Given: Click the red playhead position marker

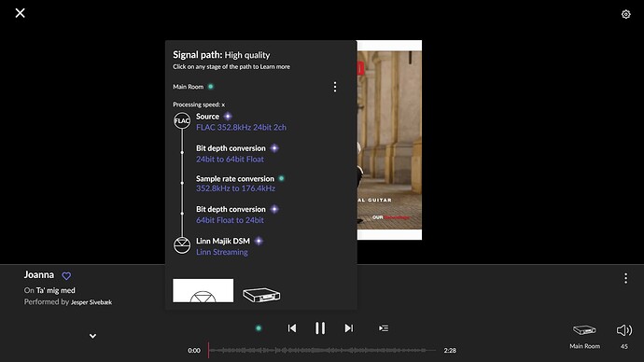Looking at the screenshot, I should point(208,350).
